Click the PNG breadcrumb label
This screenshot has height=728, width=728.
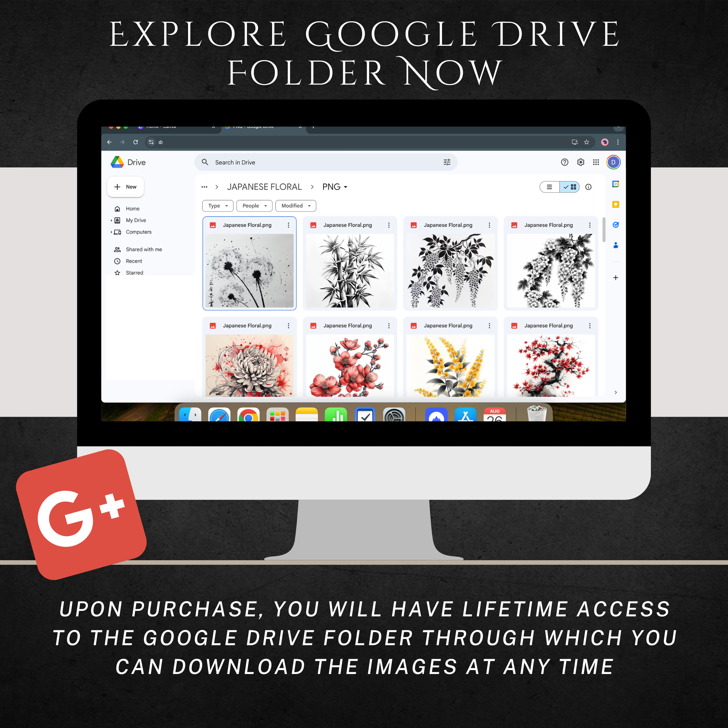pos(328,187)
